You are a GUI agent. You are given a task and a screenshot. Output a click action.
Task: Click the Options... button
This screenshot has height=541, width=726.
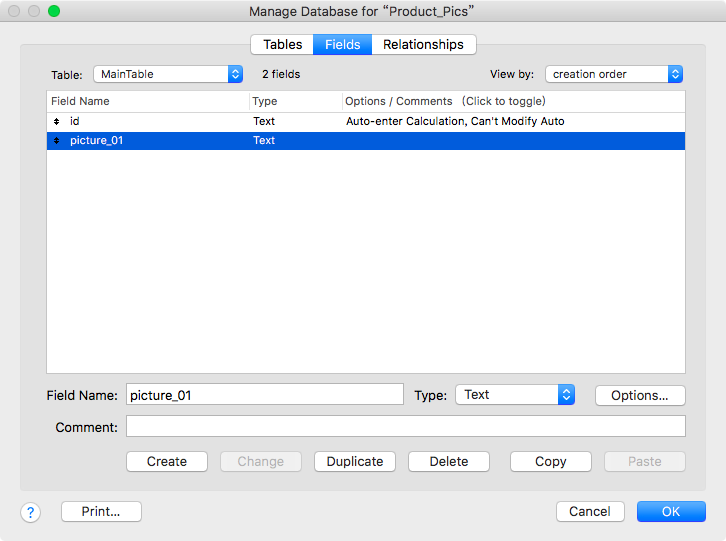click(640, 396)
